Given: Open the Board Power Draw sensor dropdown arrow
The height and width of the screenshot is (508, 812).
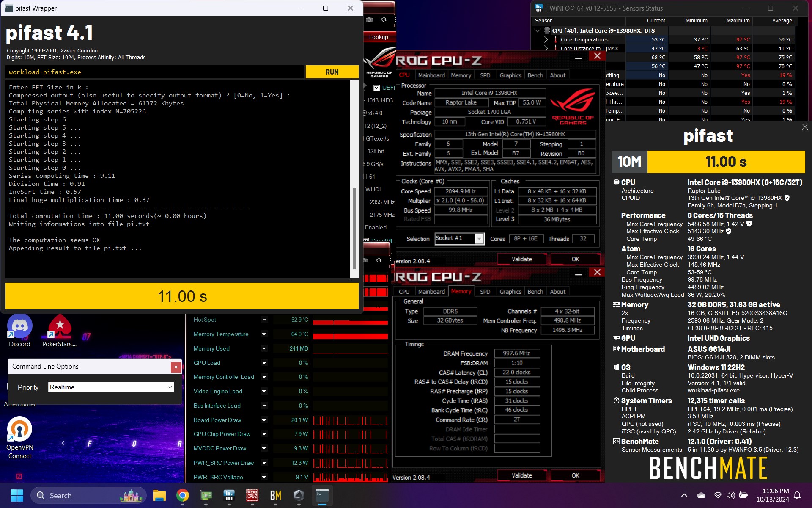Looking at the screenshot, I should coord(264,420).
